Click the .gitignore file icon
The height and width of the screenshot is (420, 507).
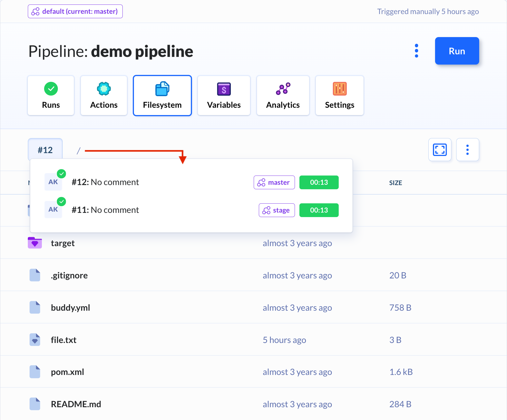coord(35,275)
